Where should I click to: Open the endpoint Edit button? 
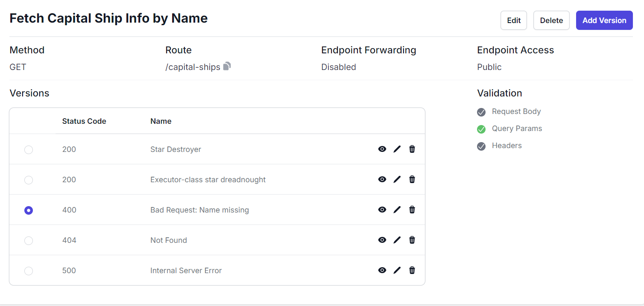(513, 20)
